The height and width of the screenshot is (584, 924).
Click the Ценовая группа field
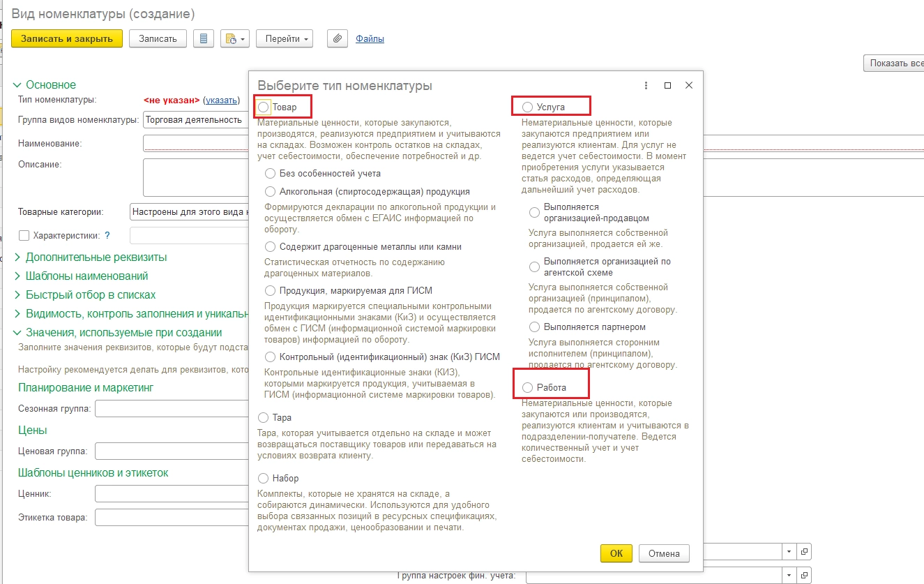pos(172,451)
